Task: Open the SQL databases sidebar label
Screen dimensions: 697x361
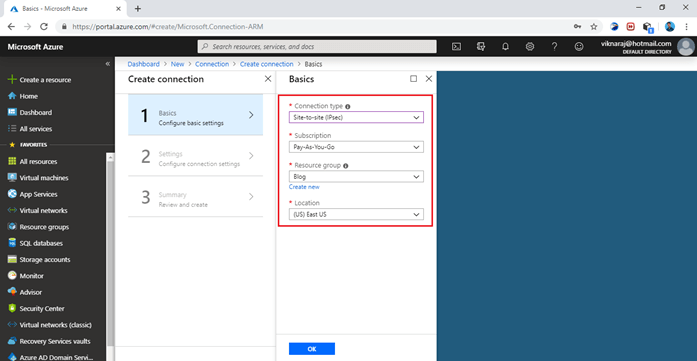Action: (x=41, y=243)
